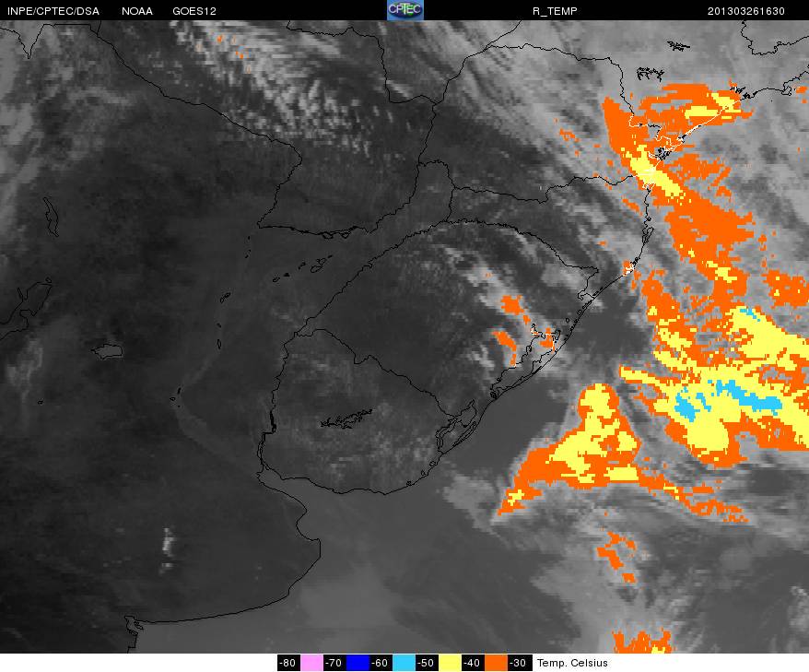
Task: Select the -70 legend value
Action: click(334, 663)
